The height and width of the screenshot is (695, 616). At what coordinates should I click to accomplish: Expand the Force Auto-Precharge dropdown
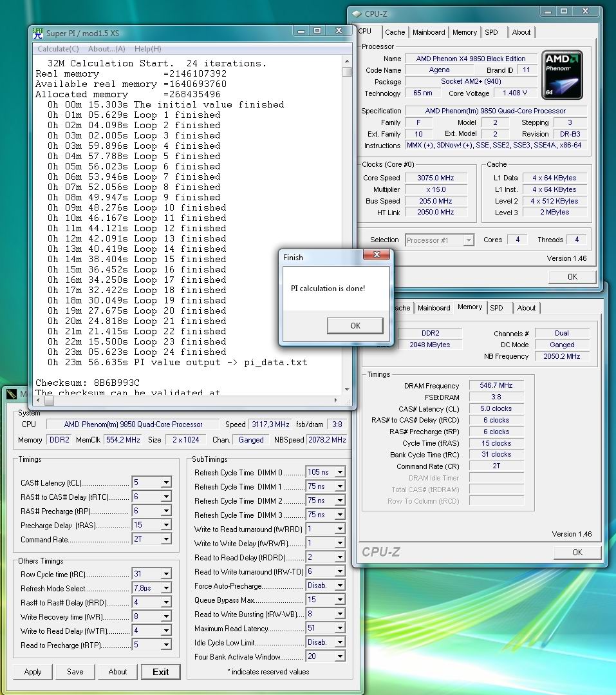point(340,586)
